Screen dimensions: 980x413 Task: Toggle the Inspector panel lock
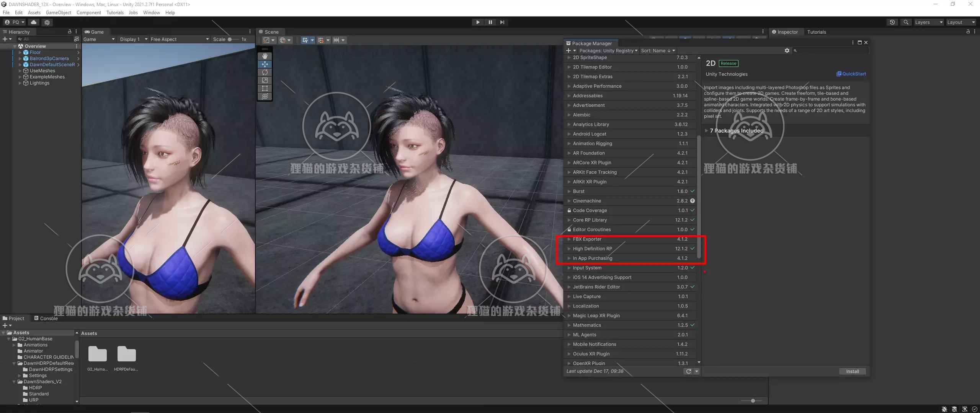(x=968, y=32)
